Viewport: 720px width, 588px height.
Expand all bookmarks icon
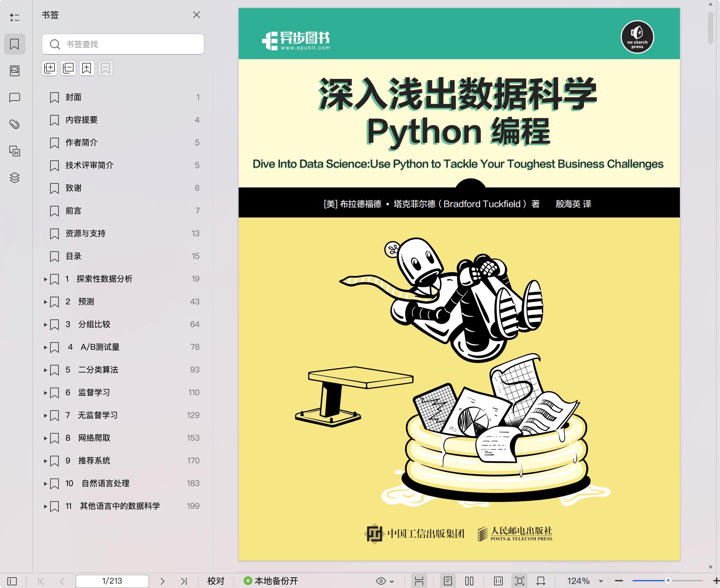(x=49, y=68)
